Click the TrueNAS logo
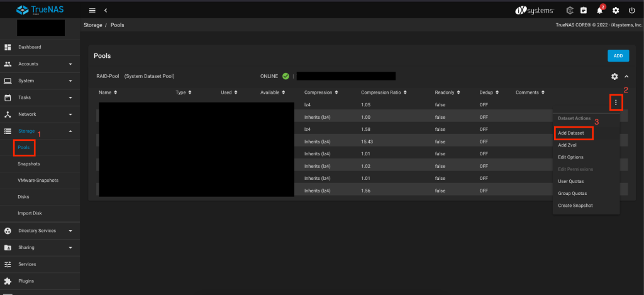 point(40,9)
